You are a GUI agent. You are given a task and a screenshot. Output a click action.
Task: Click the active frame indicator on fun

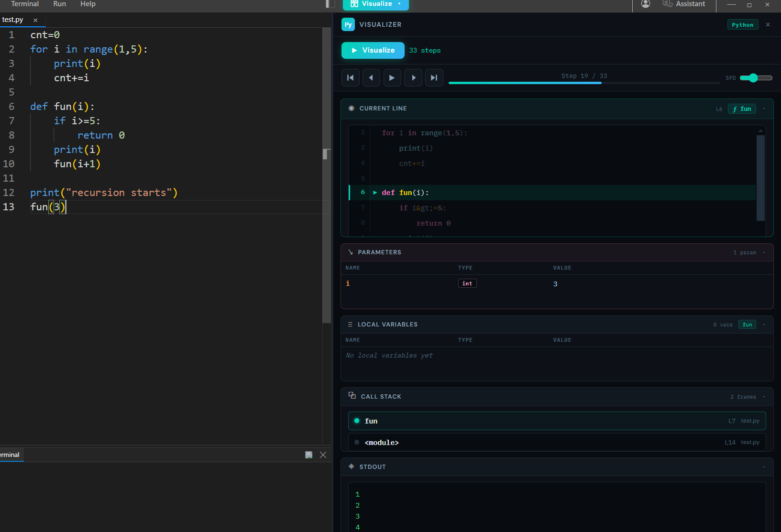[x=356, y=421]
